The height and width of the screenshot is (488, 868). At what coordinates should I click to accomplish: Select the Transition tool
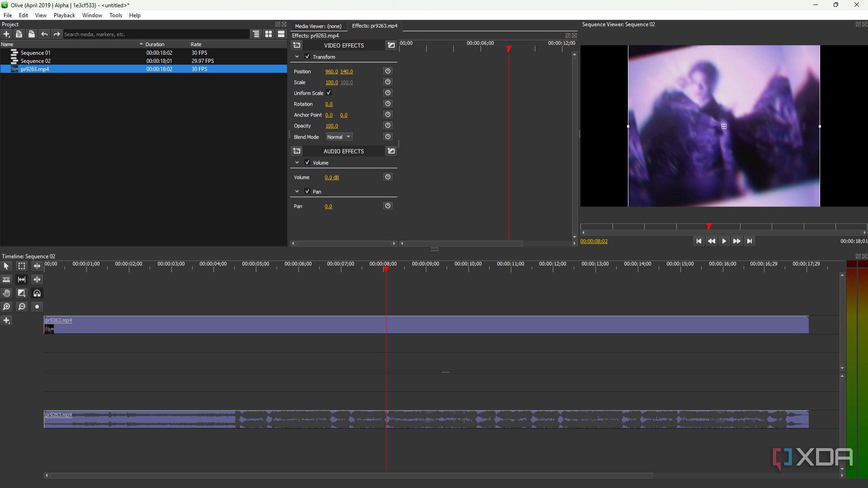click(21, 293)
